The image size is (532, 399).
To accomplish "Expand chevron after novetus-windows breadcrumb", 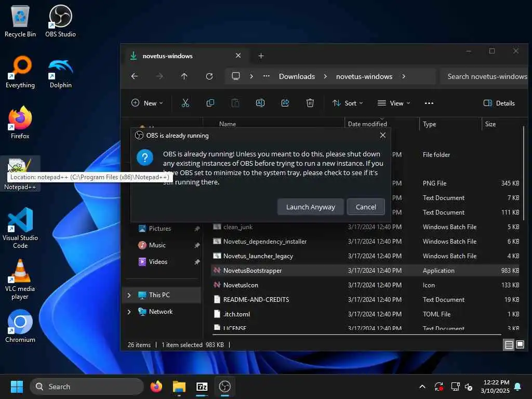I will [x=404, y=76].
